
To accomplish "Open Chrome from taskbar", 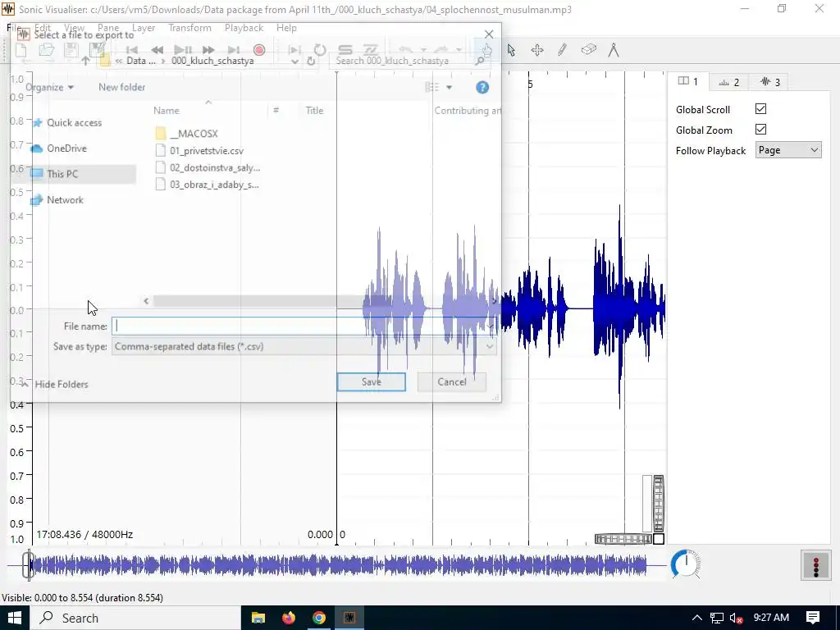I will point(319,618).
